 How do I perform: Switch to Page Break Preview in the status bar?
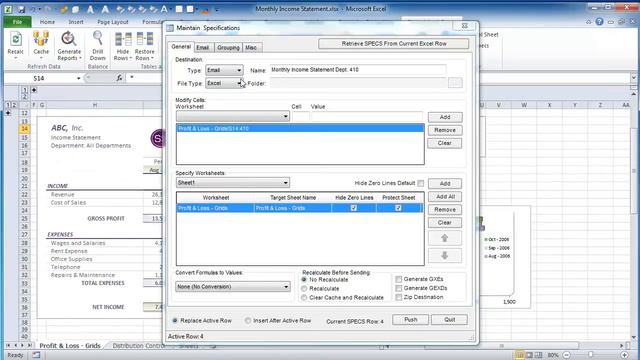(x=538, y=355)
